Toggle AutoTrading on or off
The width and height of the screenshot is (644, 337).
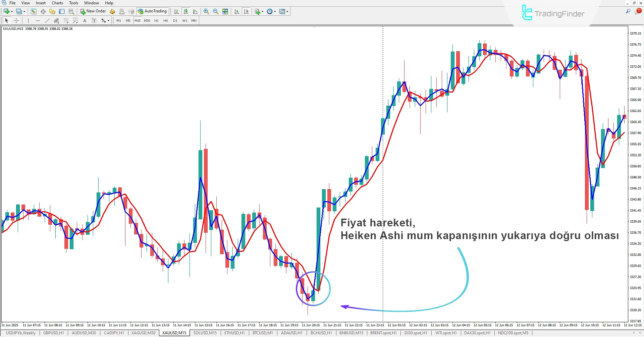coord(153,11)
